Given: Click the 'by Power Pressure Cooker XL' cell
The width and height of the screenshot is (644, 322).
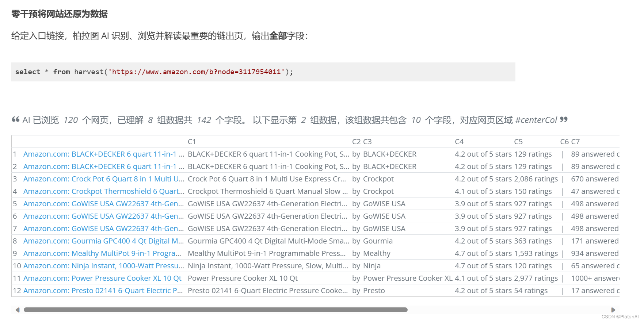Looking at the screenshot, I should [x=402, y=278].
